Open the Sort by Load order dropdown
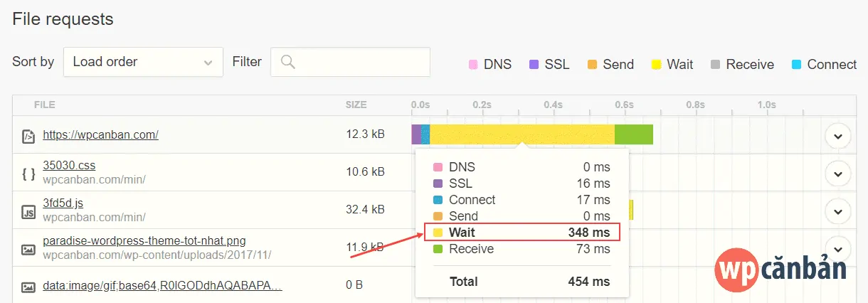 click(x=143, y=62)
